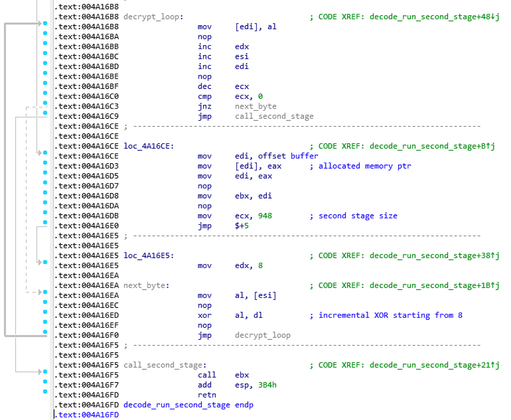Click the 'retn' mnemonic

(207, 395)
